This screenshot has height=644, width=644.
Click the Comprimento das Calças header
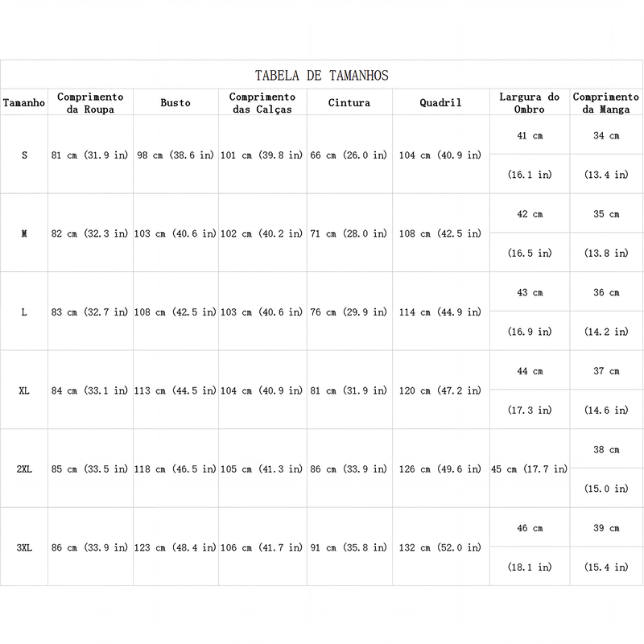262,103
